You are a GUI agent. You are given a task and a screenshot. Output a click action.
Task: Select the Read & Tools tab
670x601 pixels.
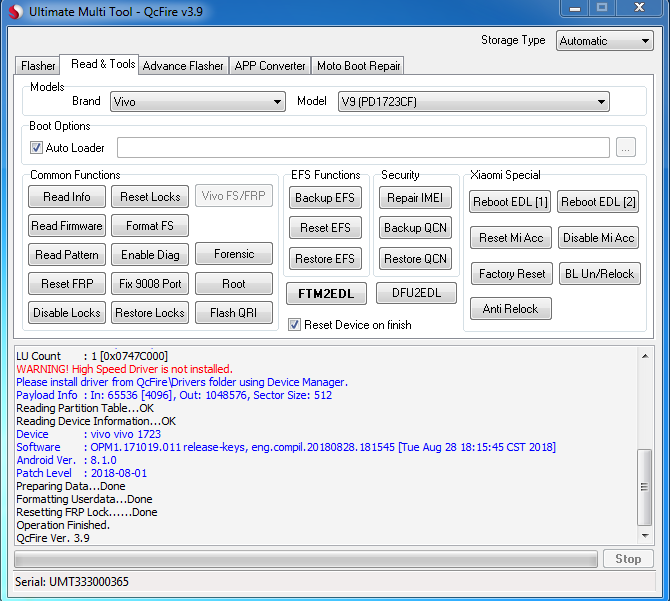pos(99,64)
